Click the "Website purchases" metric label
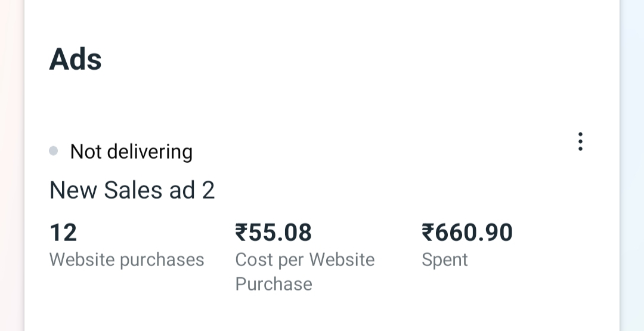This screenshot has height=331, width=644. pyautogui.click(x=126, y=260)
